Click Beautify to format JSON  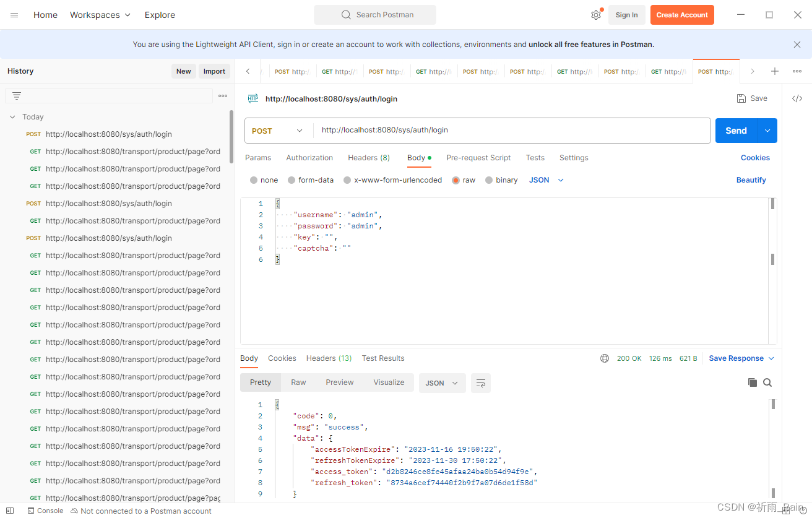click(x=751, y=180)
